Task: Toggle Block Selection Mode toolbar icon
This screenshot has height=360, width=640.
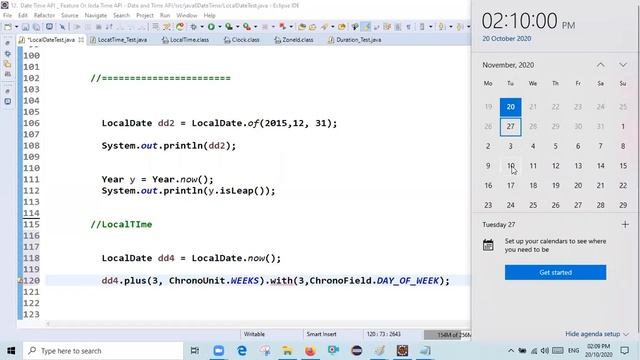Action: (x=398, y=27)
